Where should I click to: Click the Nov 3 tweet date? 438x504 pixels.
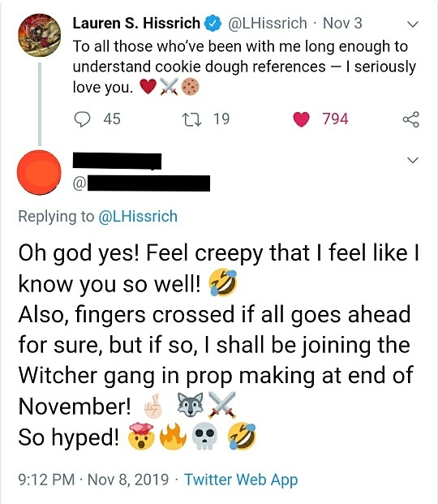342,24
